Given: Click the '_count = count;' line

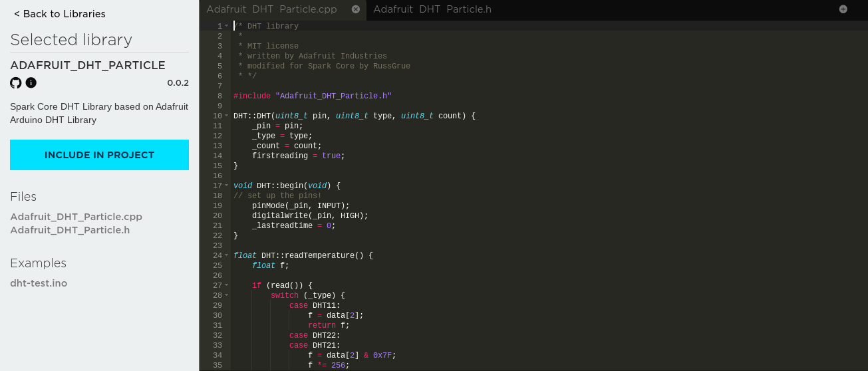Looking at the screenshot, I should [x=287, y=146].
